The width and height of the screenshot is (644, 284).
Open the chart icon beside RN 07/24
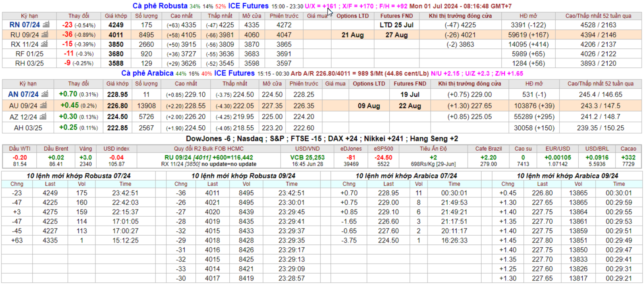46,25
